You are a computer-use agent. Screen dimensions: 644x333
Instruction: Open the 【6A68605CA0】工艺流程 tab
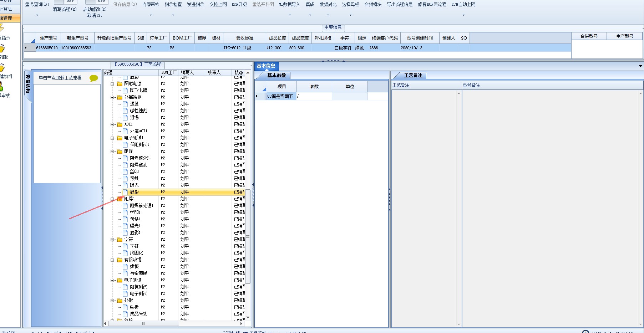[x=138, y=65]
